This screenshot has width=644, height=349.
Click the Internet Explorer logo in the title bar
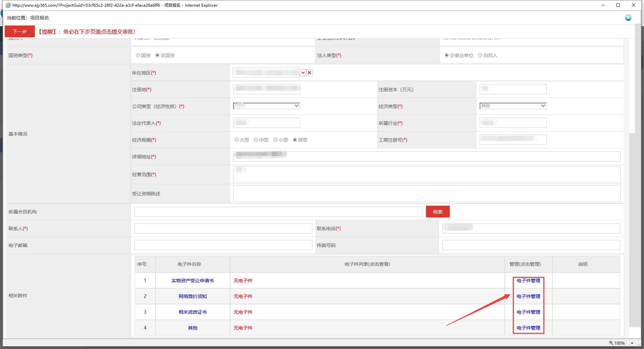click(x=8, y=5)
